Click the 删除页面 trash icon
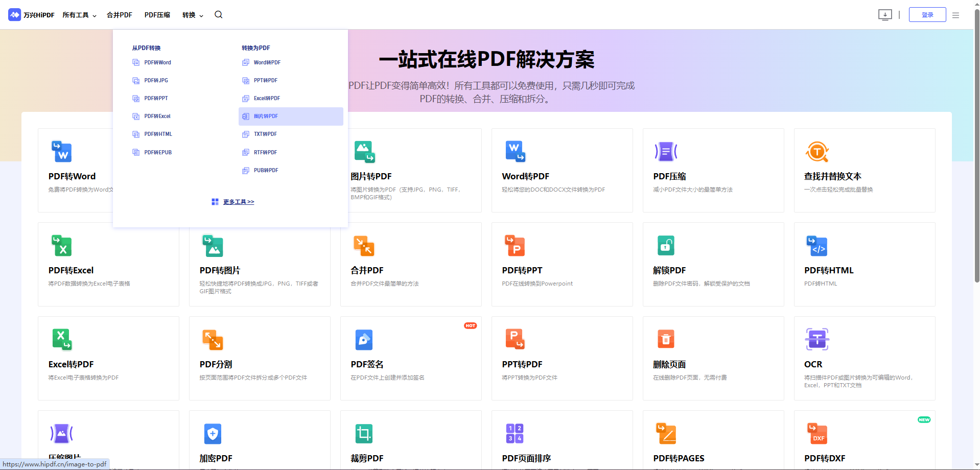The width and height of the screenshot is (980, 470). (666, 339)
